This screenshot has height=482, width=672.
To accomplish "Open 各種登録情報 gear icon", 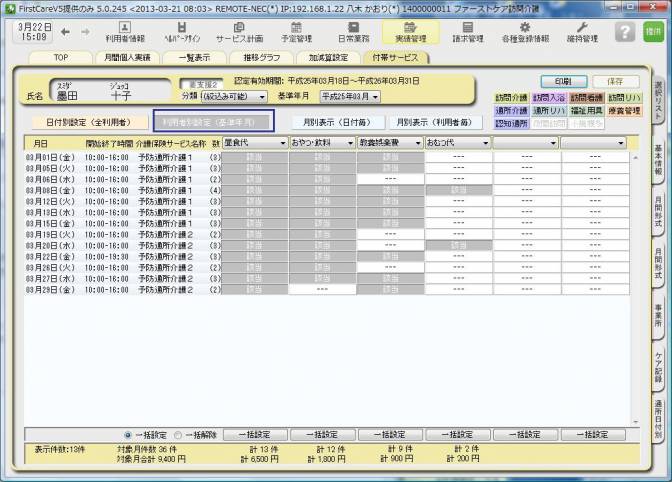I will click(x=524, y=31).
